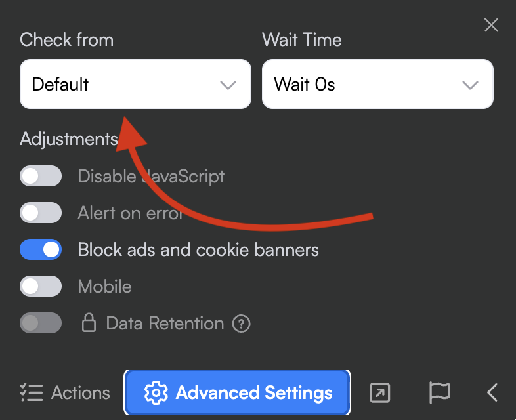This screenshot has height=420, width=516.
Task: Click the Data Retention label text
Action: pos(165,324)
